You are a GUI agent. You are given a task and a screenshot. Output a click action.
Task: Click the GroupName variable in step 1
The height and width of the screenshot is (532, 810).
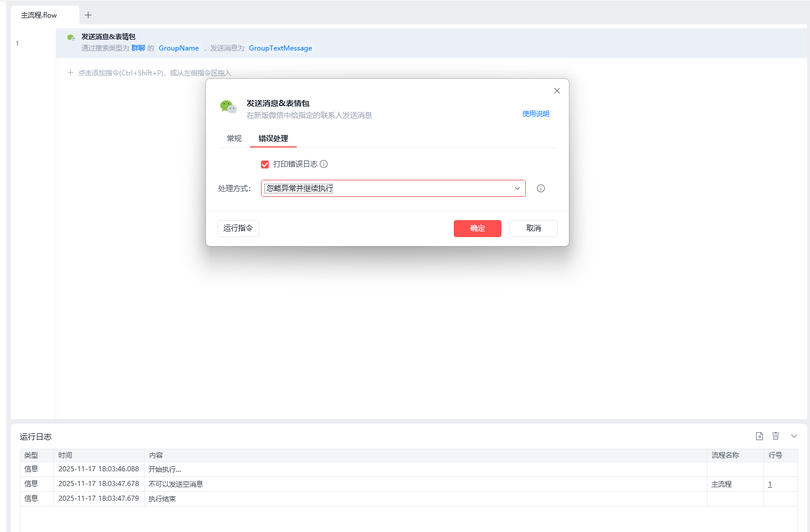pos(179,48)
